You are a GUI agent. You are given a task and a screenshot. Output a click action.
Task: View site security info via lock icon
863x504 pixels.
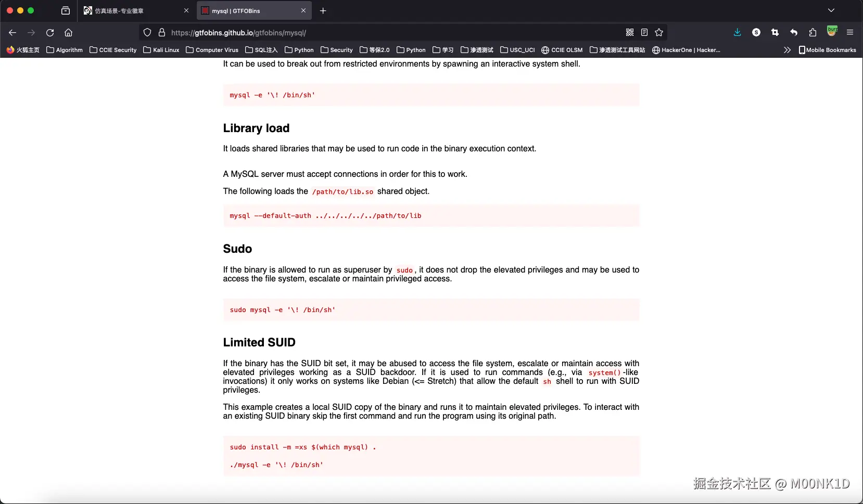162,32
